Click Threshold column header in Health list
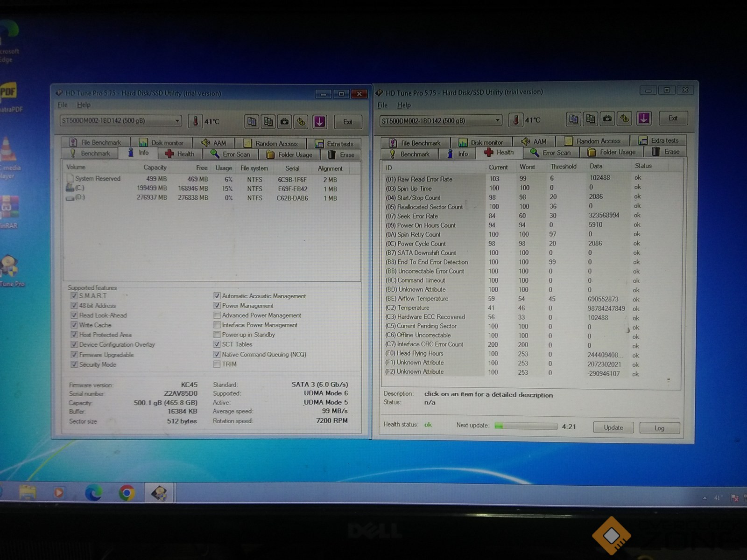Screen dimensions: 747x560 564,166
